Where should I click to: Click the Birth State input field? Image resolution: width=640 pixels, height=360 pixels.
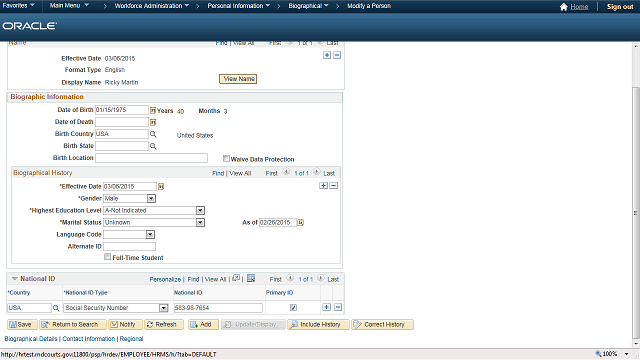pos(122,146)
